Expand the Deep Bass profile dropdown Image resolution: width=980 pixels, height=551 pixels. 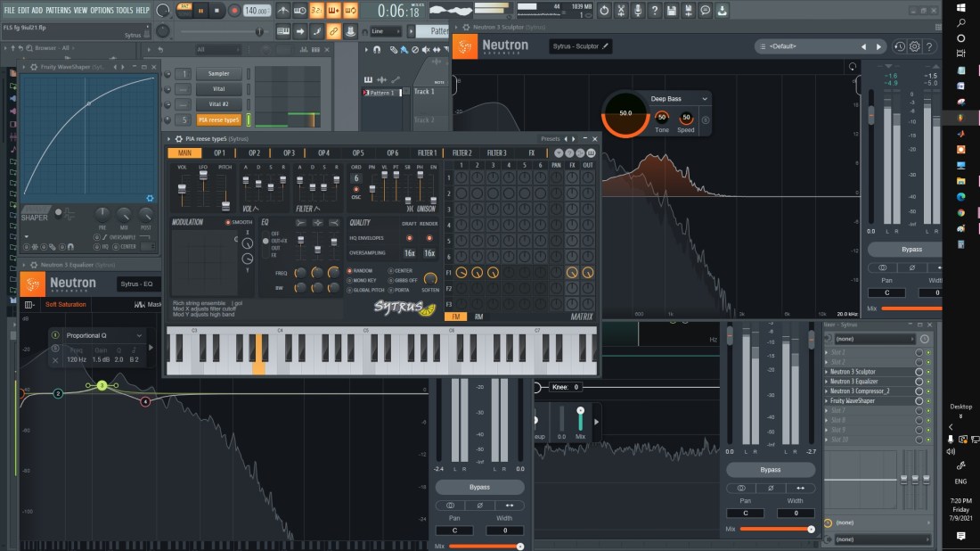pos(704,99)
